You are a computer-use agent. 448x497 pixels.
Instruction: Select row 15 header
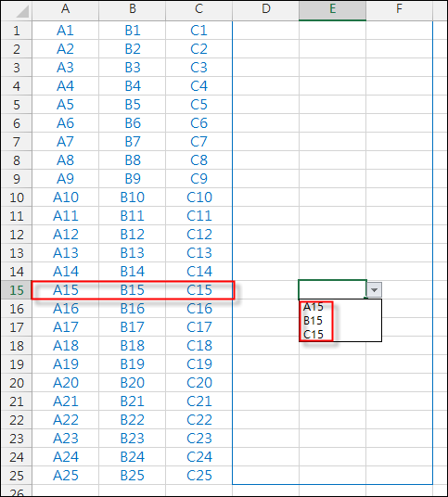coord(17,290)
